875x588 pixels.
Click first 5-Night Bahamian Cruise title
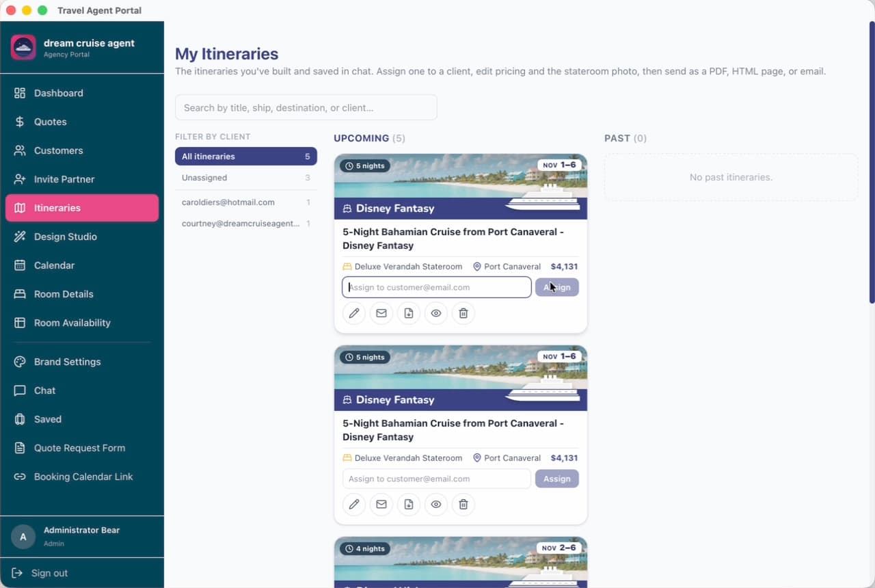pos(453,239)
